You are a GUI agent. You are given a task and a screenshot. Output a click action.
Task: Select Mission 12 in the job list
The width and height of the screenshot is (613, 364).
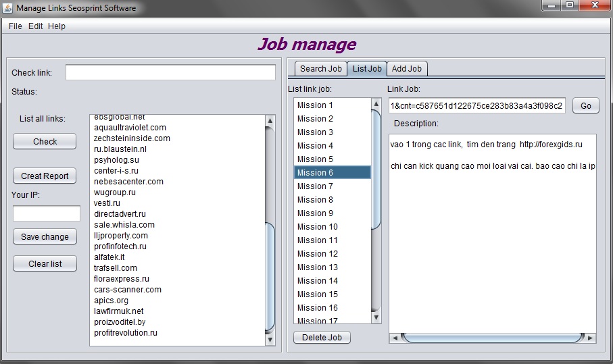[x=333, y=254]
